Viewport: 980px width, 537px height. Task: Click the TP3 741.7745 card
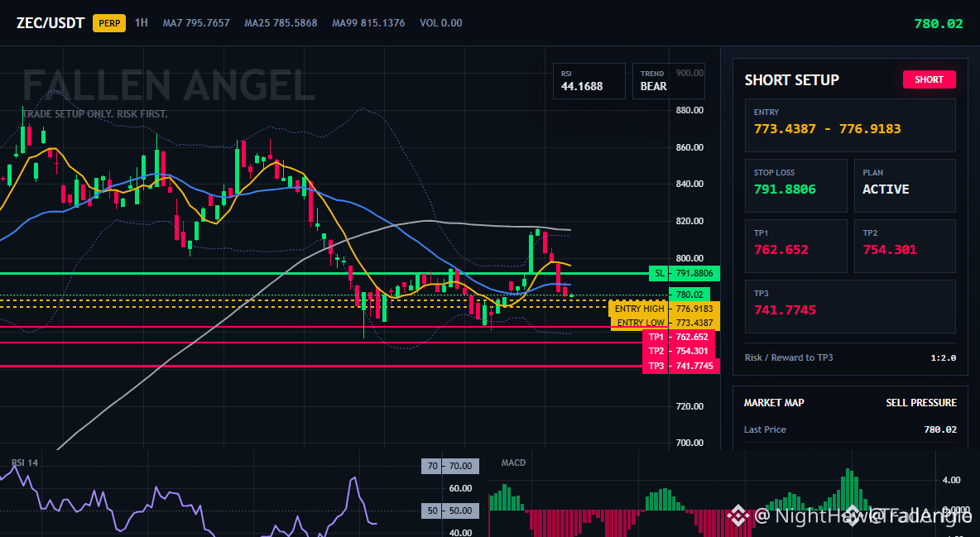tap(850, 306)
